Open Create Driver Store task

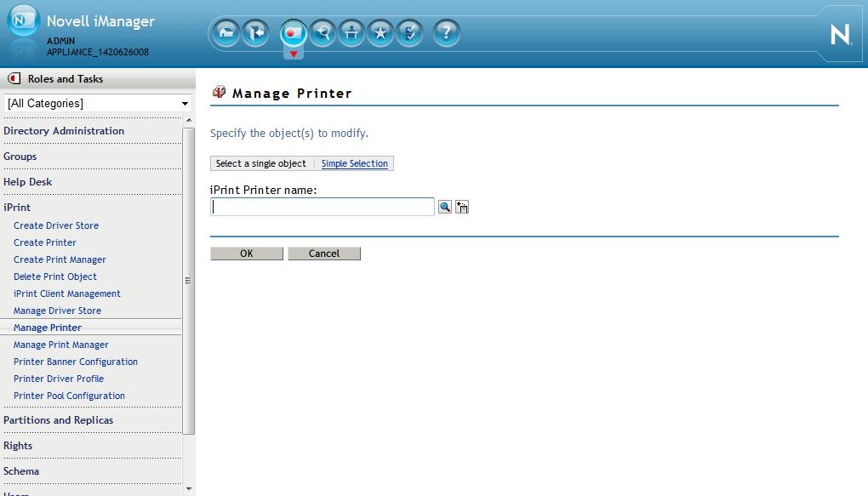[x=56, y=225]
